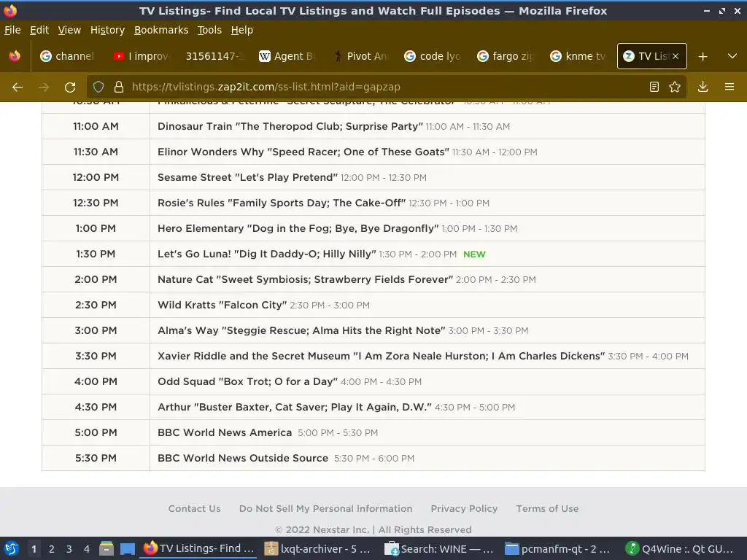Open the History menu
This screenshot has height=560, width=747.
107,30
